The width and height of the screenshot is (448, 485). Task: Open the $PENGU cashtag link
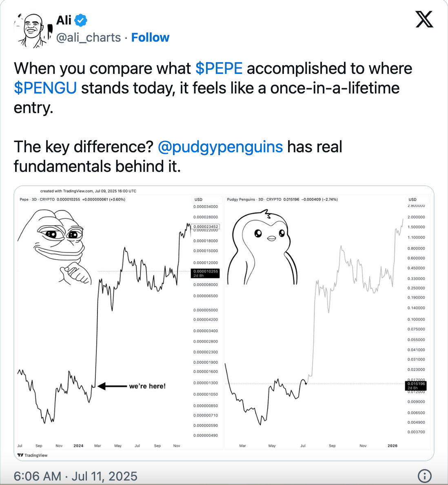(x=45, y=88)
